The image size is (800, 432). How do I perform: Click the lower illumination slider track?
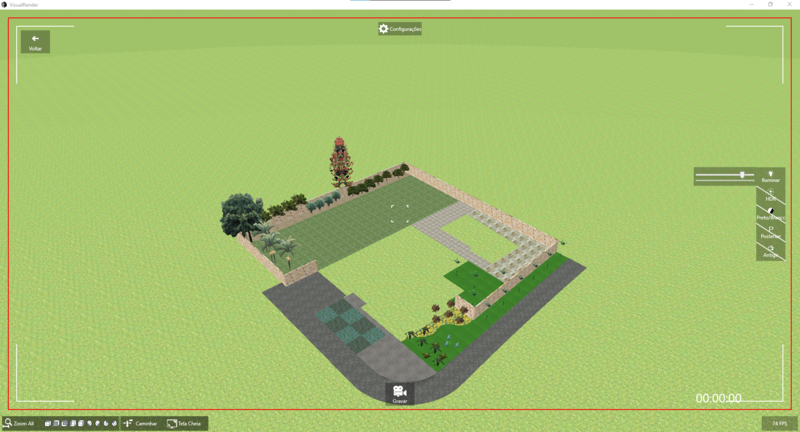click(x=725, y=180)
